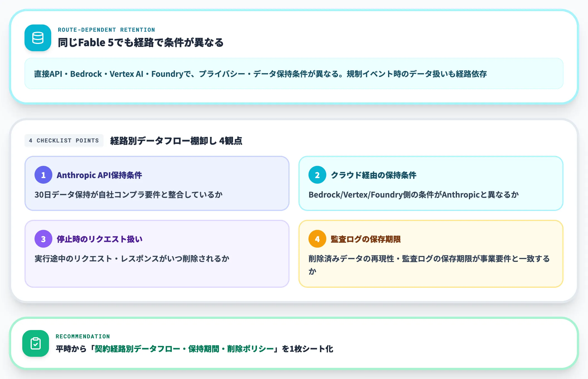The width and height of the screenshot is (588, 379).
Task: Click text '30日データ保持が自社コンプラ要件と整合しているか'
Action: 129,195
